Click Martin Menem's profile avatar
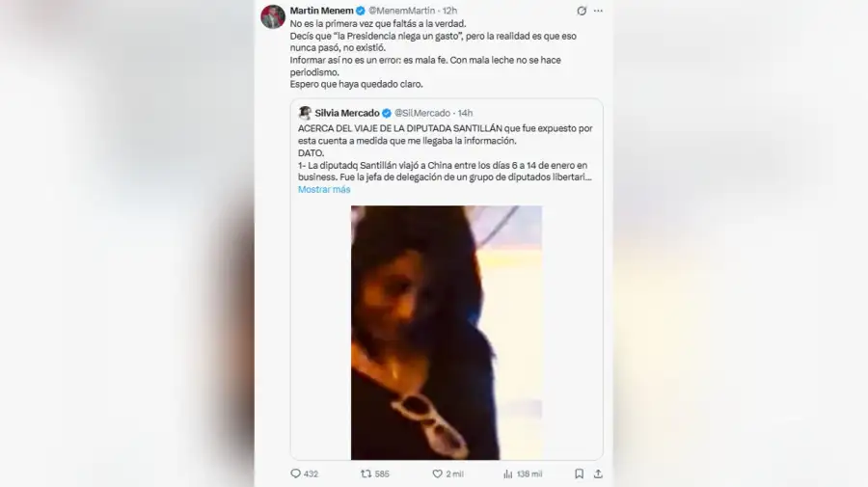The width and height of the screenshot is (868, 487). pos(273,16)
